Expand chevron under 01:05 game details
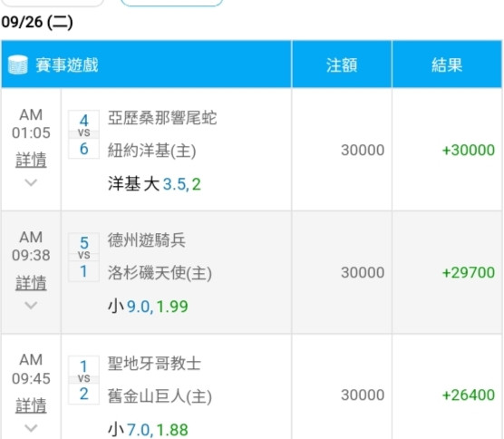504x439 pixels. point(31,182)
